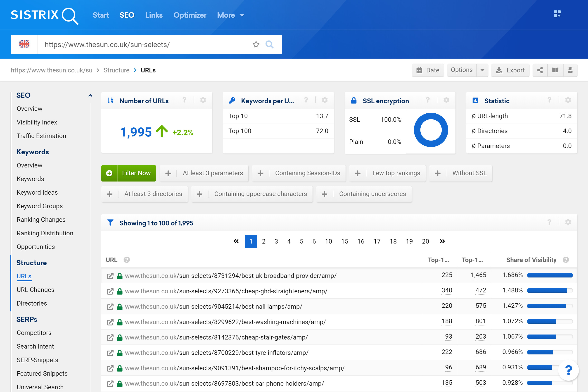588x392 pixels.
Task: Open help for SSL encryption box
Action: (428, 100)
